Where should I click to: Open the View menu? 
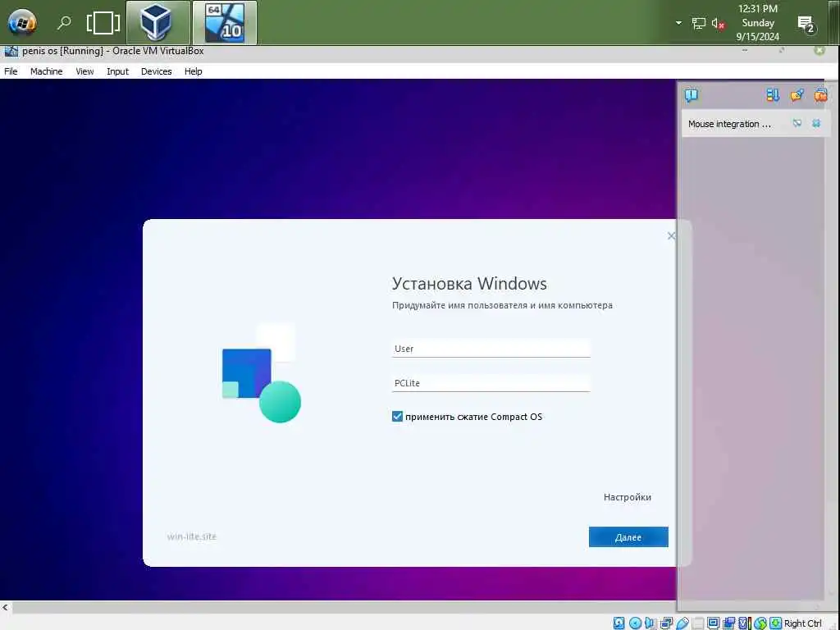[x=84, y=71]
